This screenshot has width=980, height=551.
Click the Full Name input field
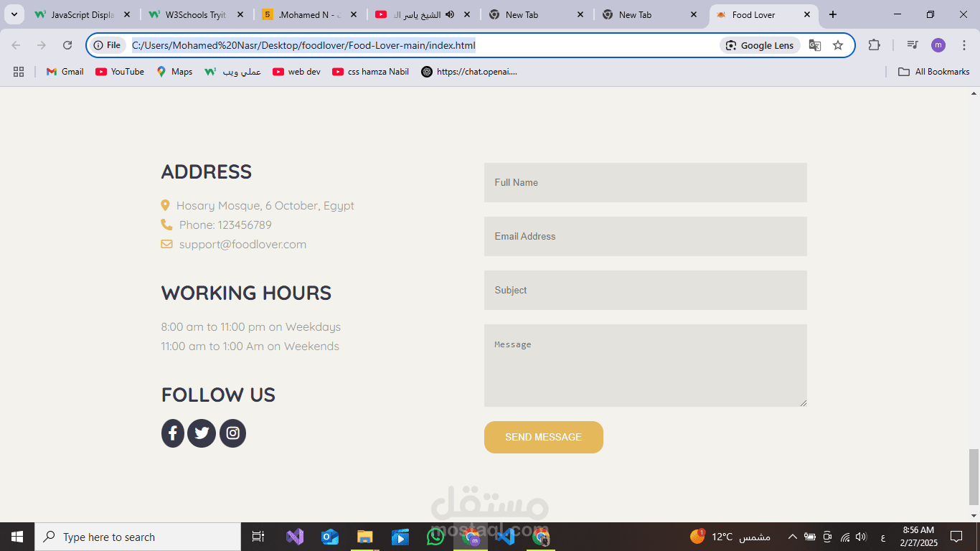[x=646, y=182]
